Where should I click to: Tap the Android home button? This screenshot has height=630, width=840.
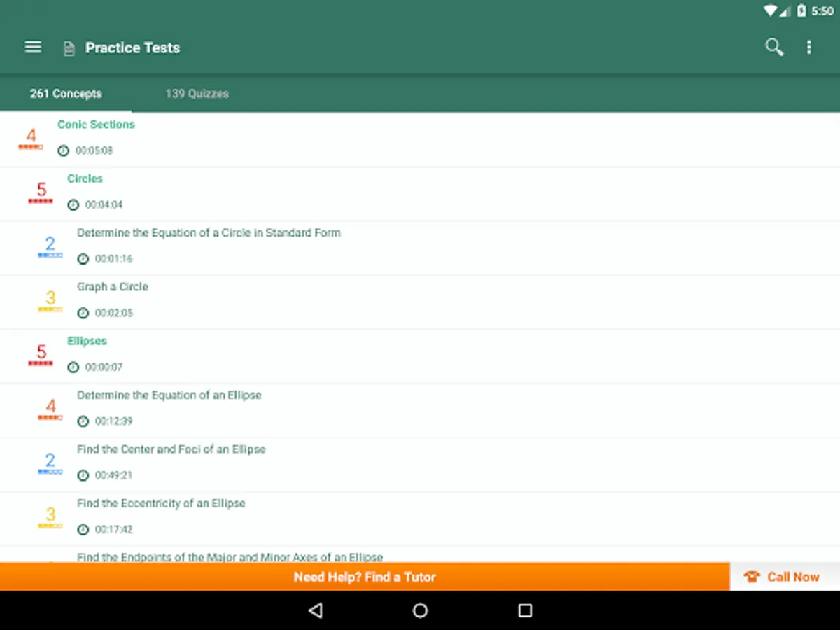[420, 610]
